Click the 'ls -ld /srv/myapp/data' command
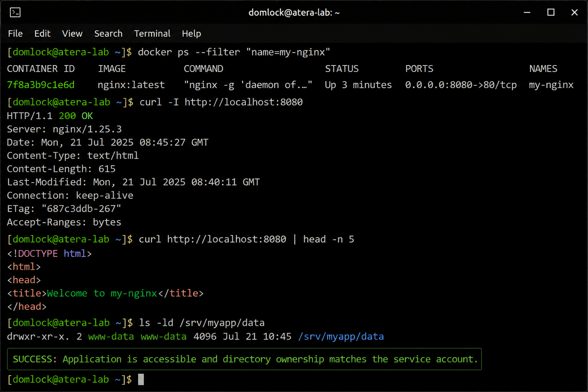 (201, 323)
